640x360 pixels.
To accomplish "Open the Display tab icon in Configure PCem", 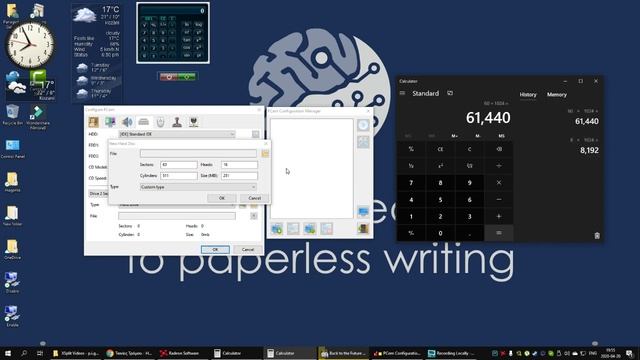I will click(x=110, y=122).
